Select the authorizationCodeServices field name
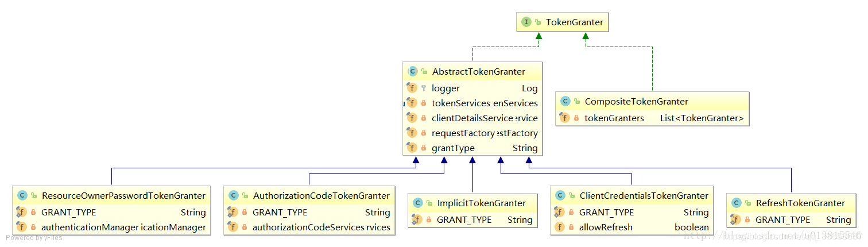This screenshot has height=247, width=868. pyautogui.click(x=309, y=227)
